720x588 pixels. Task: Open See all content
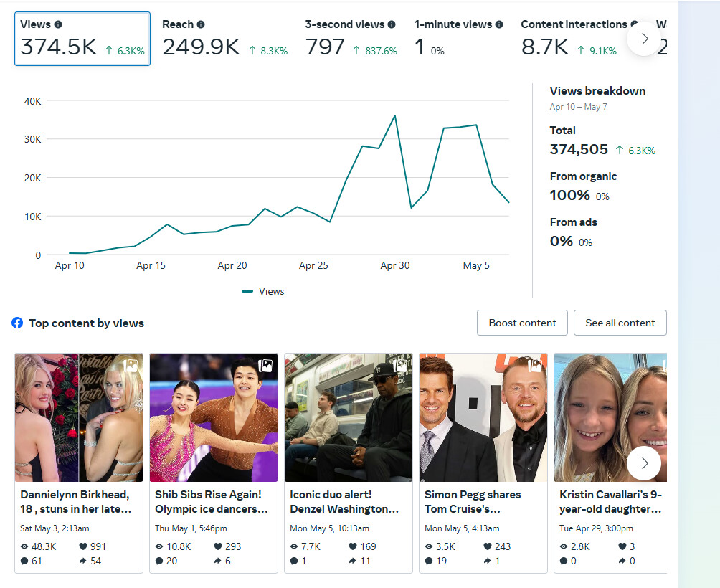620,323
